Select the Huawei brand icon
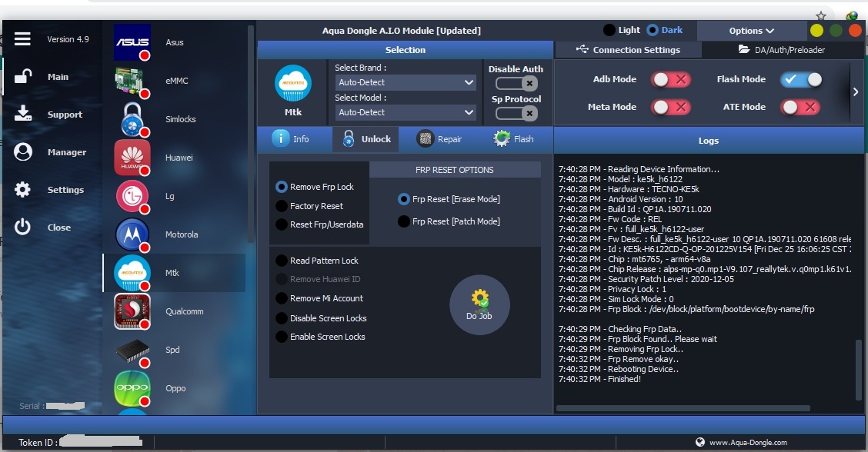868x452 pixels. point(132,158)
